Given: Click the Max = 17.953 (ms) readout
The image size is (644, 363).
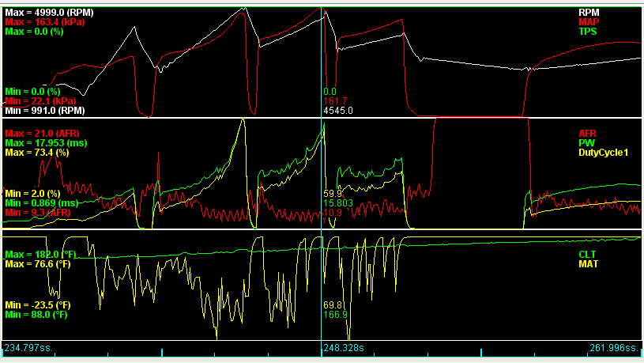Looking at the screenshot, I should 46,142.
